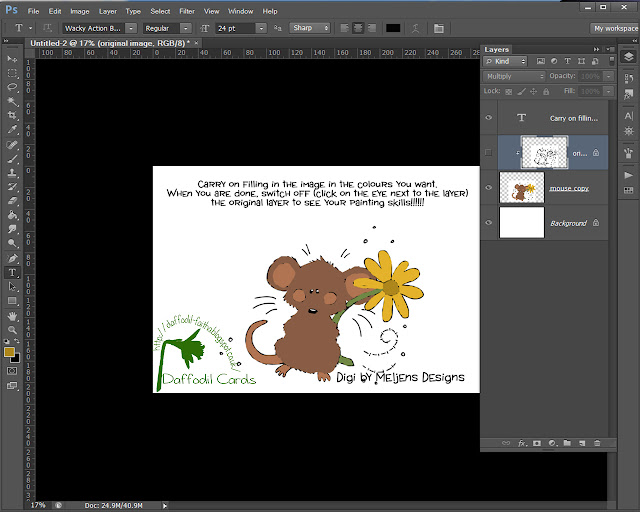Open the layer styles fx menu
This screenshot has width=640, height=512.
pyautogui.click(x=522, y=443)
